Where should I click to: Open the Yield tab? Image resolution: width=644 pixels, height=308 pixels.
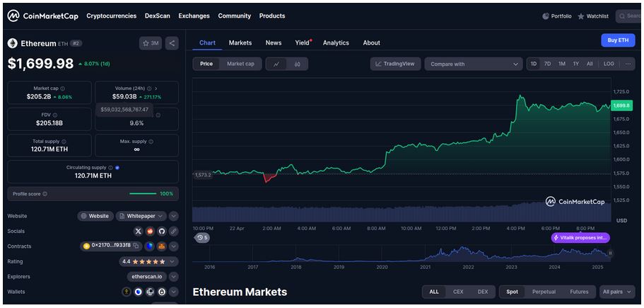[x=303, y=42]
